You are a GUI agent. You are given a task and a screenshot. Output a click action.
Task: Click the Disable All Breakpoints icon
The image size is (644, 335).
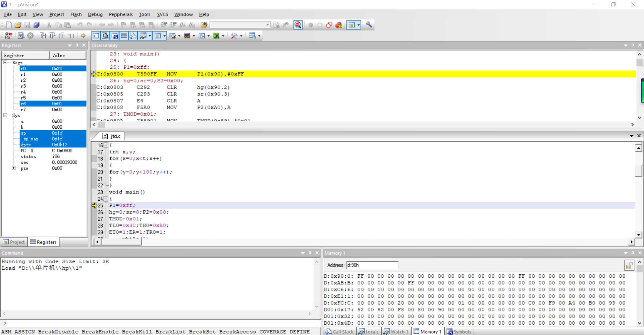tap(329, 25)
